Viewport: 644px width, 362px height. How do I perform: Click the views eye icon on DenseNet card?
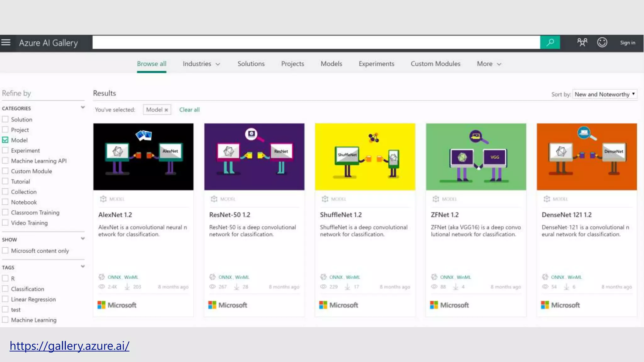coord(545,287)
